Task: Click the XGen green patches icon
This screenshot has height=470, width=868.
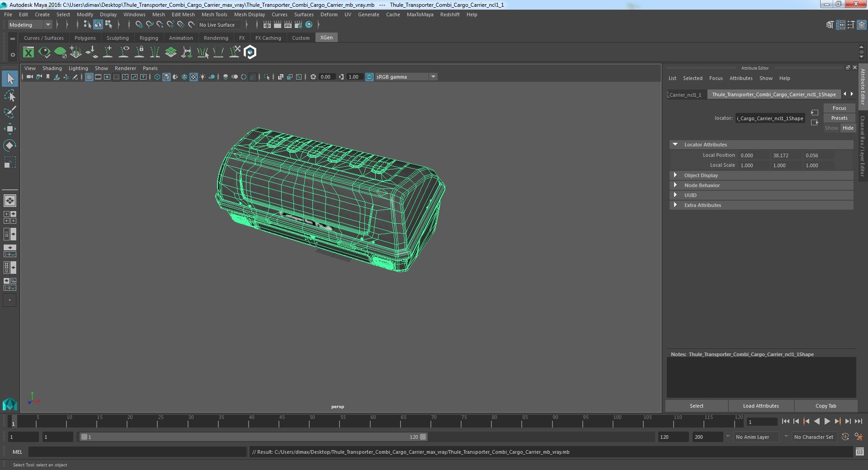Action: (170, 52)
